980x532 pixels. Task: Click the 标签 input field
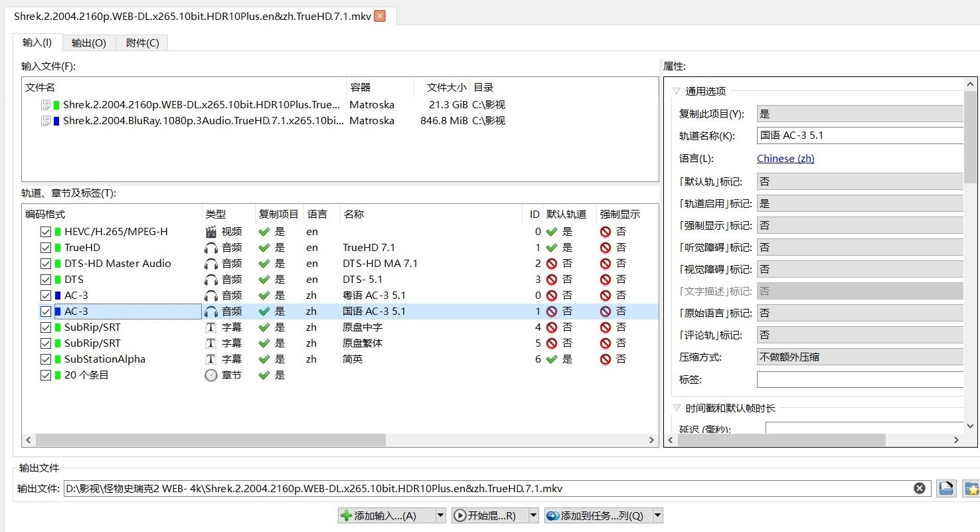pos(860,380)
